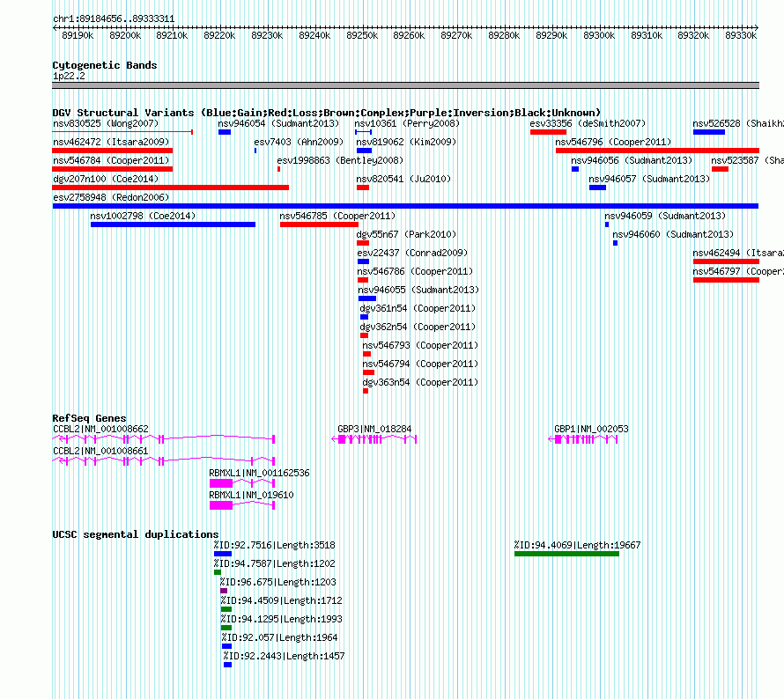Click the nsv546785 (Cooper2011) red bar
Screen dimensions: 784x699
319,224
